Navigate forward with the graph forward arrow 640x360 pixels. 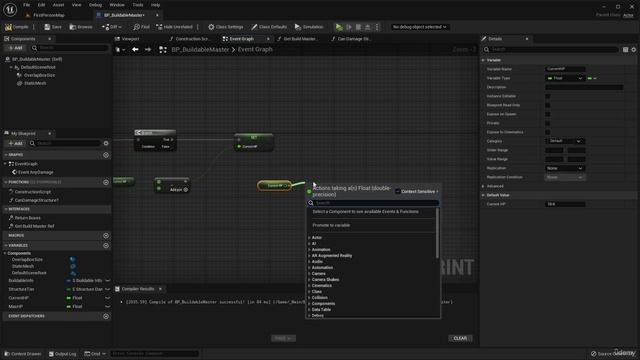[x=148, y=49]
